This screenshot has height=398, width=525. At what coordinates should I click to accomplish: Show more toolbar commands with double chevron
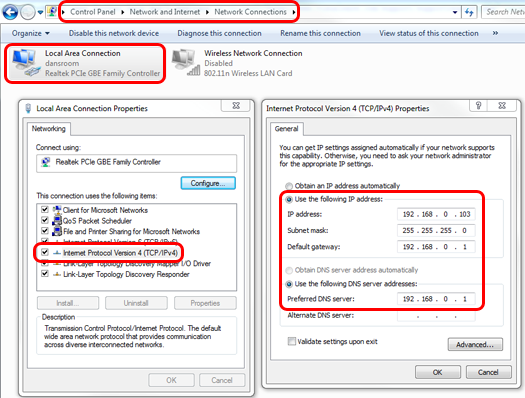coord(495,33)
